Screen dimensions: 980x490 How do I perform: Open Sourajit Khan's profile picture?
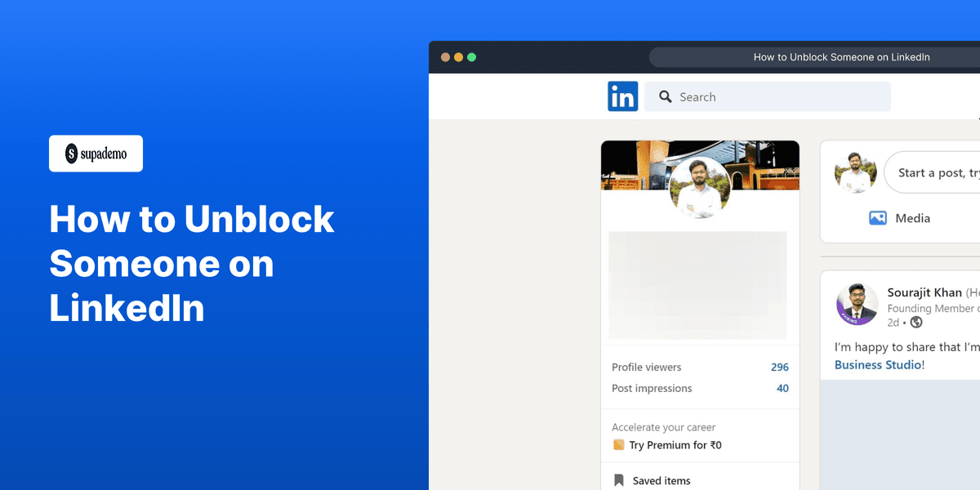click(857, 304)
